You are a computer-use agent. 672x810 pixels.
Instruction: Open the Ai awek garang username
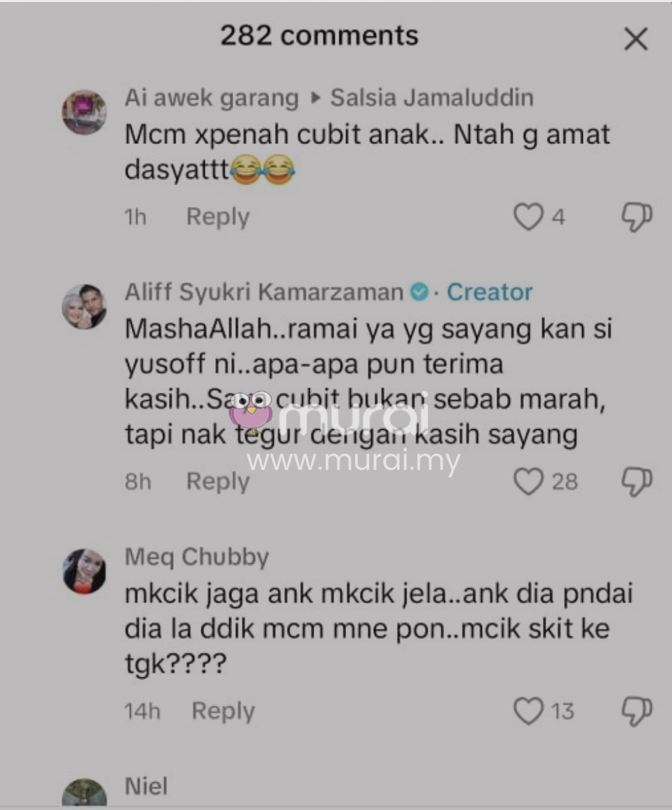212,98
